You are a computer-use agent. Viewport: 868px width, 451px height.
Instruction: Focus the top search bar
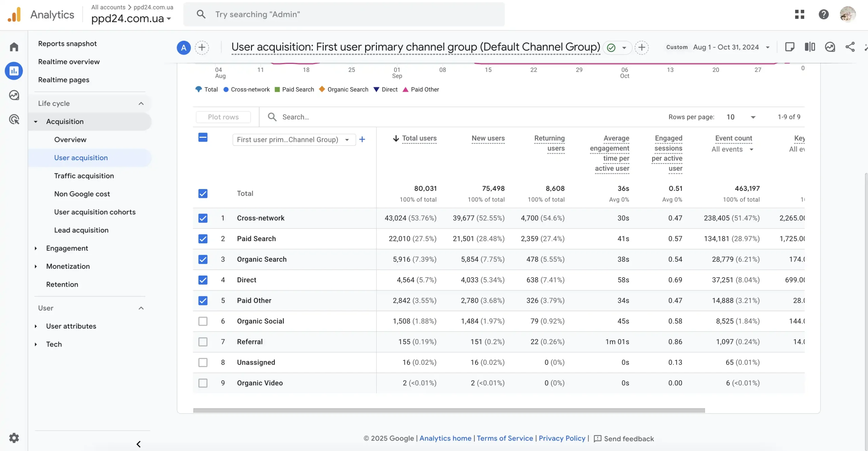coord(344,14)
